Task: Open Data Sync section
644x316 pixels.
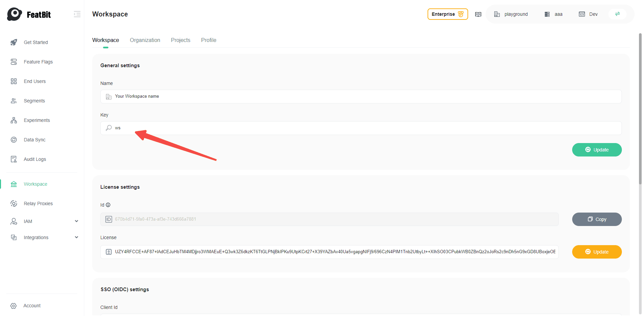Action: tap(35, 140)
